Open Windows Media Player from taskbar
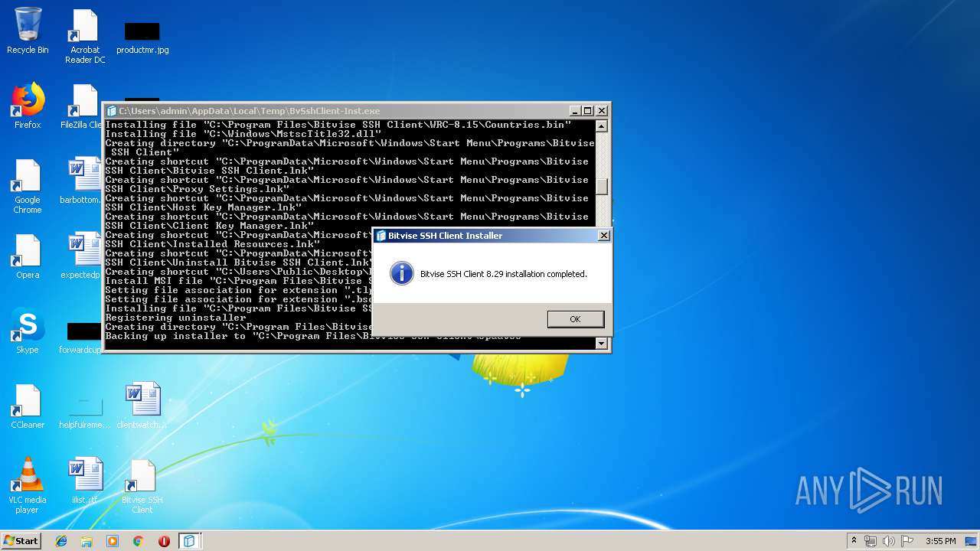Image resolution: width=980 pixels, height=551 pixels. pos(113,541)
